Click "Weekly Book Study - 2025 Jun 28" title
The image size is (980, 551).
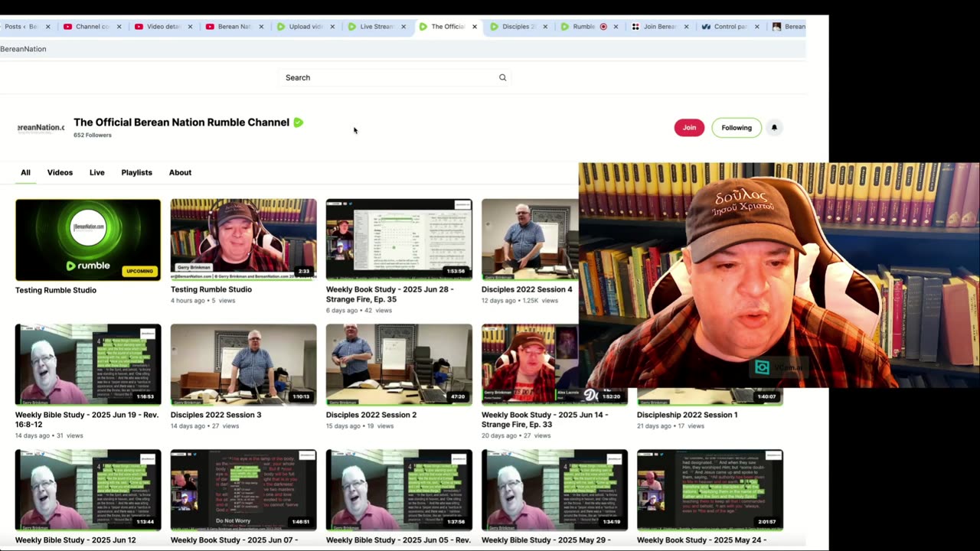pos(390,295)
